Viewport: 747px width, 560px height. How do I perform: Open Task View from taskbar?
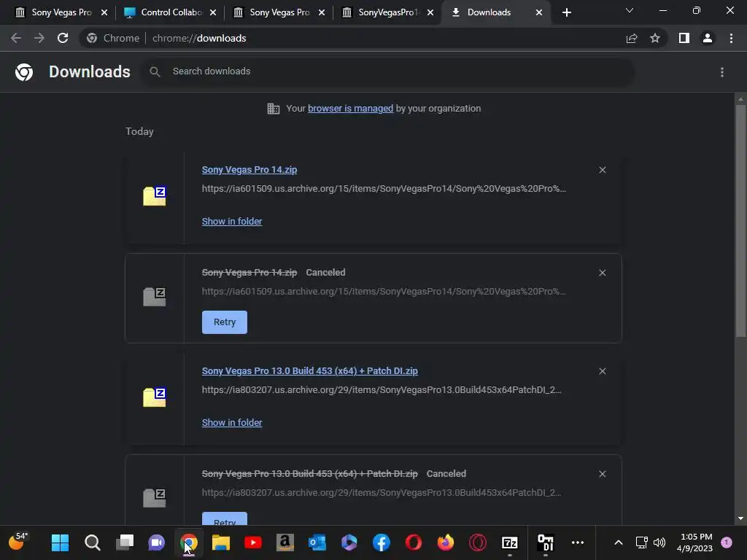[125, 542]
